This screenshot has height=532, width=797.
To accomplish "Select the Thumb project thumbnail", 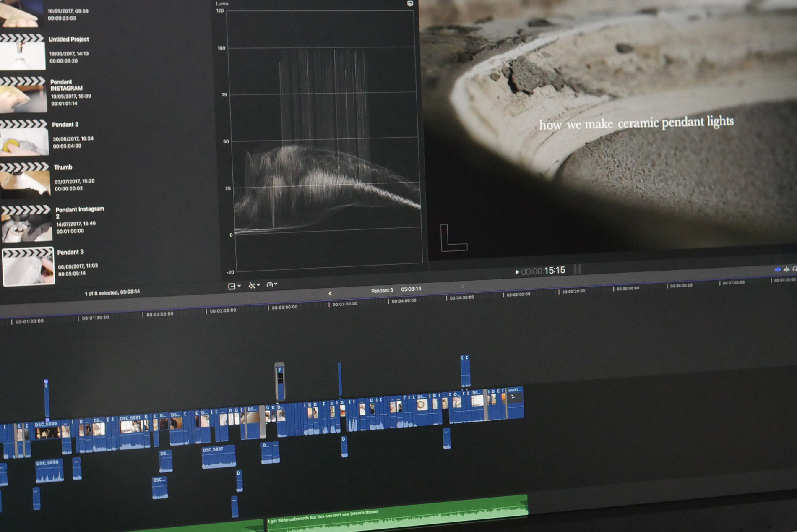I will click(25, 181).
